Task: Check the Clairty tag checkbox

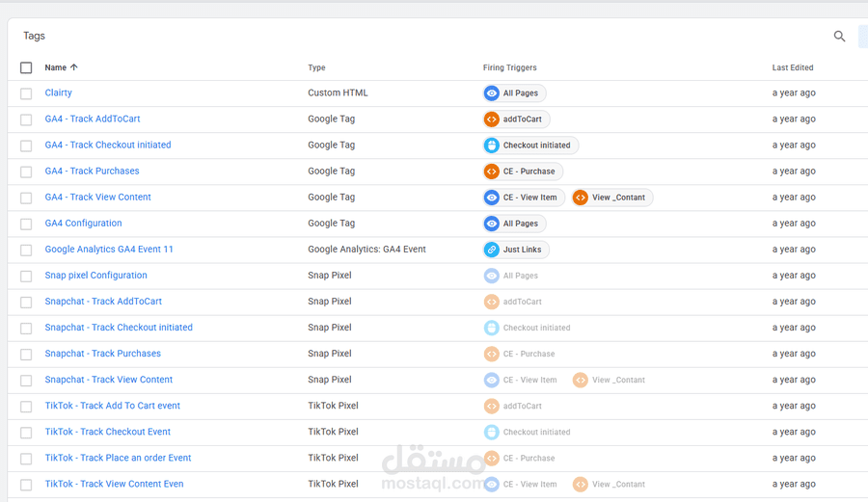Action: pyautogui.click(x=26, y=93)
